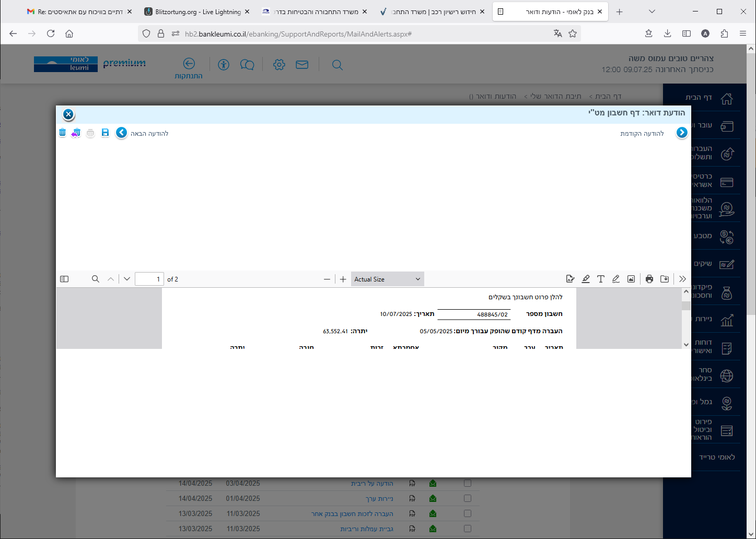Open the Firefox downloads panel
The width and height of the screenshot is (756, 539).
(x=668, y=33)
